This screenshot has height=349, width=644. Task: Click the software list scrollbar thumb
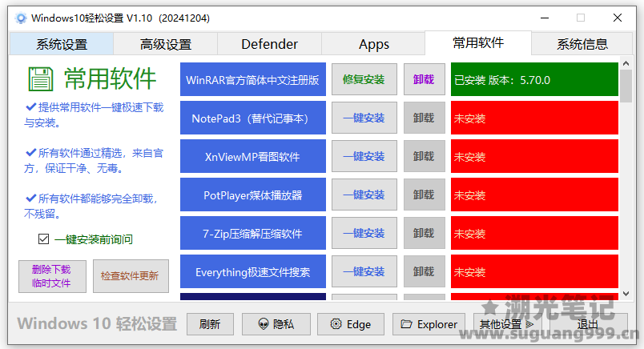tap(626, 86)
